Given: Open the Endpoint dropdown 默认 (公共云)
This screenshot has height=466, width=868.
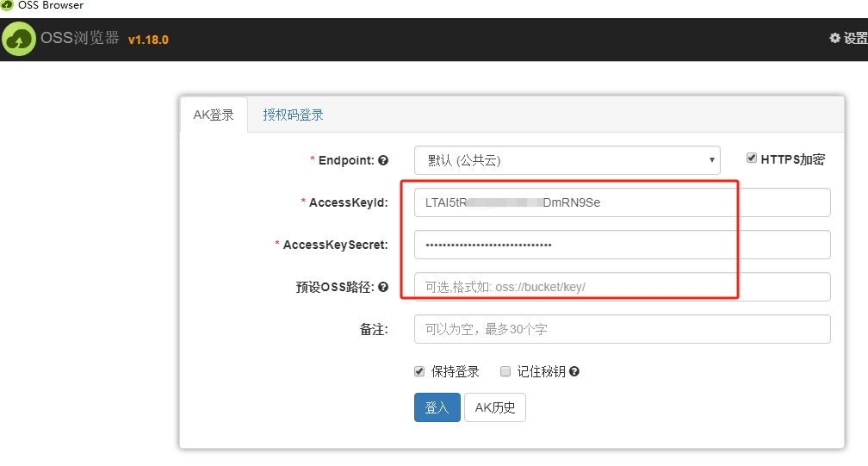Looking at the screenshot, I should point(567,160).
